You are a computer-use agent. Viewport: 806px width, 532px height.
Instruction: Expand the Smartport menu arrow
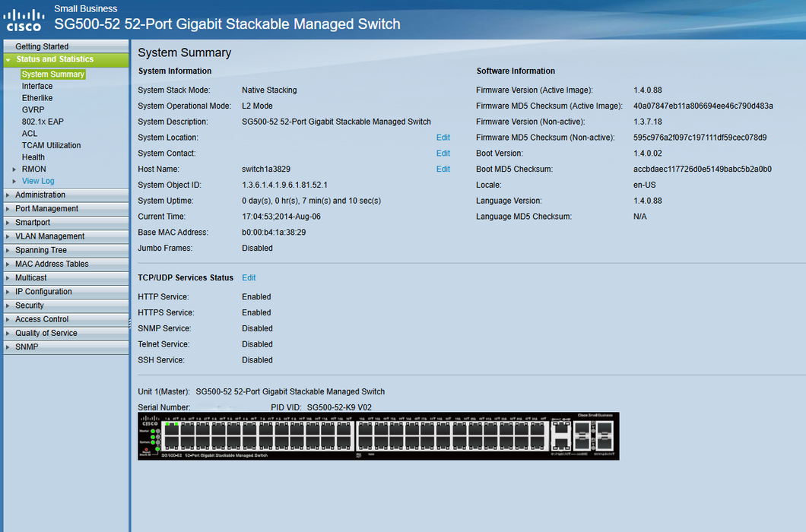[8, 223]
